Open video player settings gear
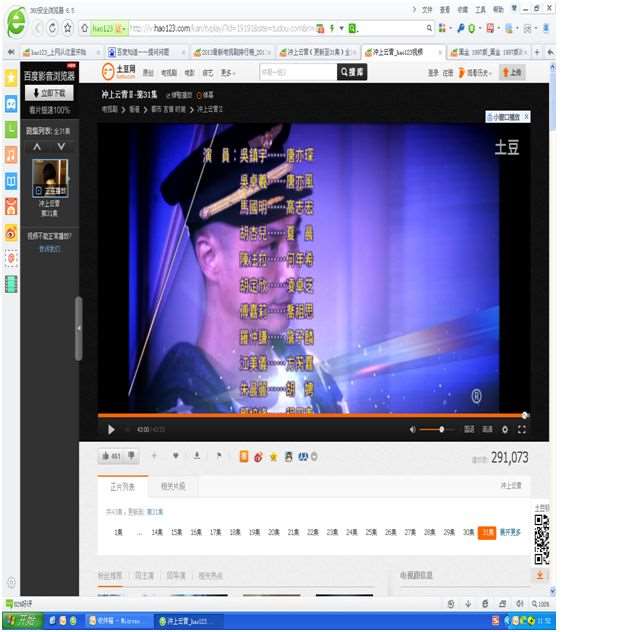This screenshot has width=640, height=632. 505,429
